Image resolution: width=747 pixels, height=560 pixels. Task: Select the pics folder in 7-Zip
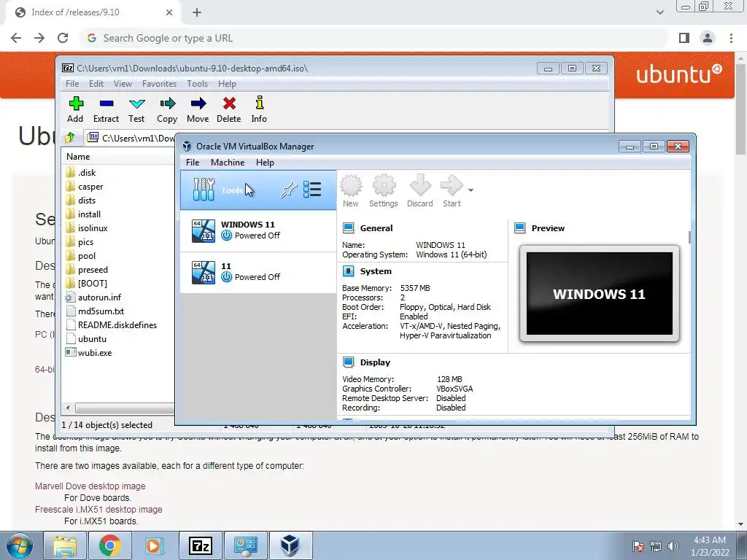click(x=80, y=242)
